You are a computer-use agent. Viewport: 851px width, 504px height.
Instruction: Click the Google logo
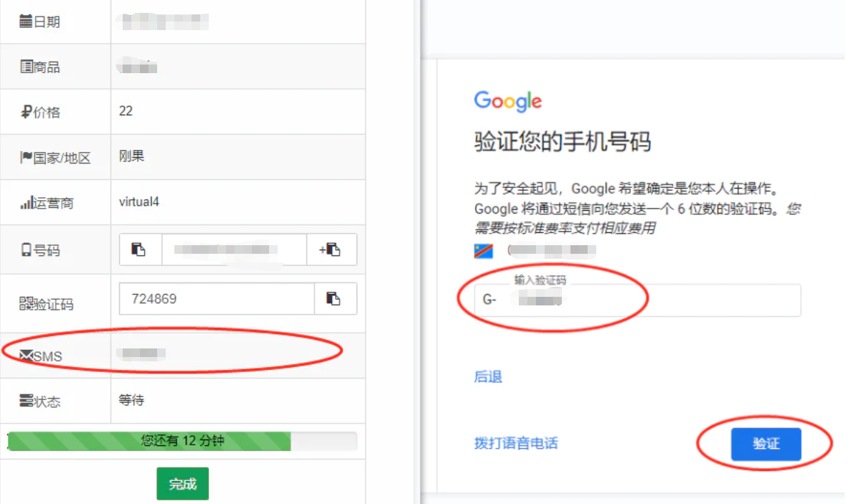[x=508, y=101]
